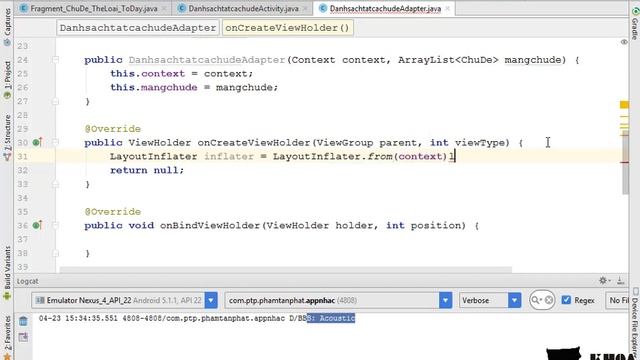
Task: Click override gutter icon on line 36
Action: click(x=37, y=225)
